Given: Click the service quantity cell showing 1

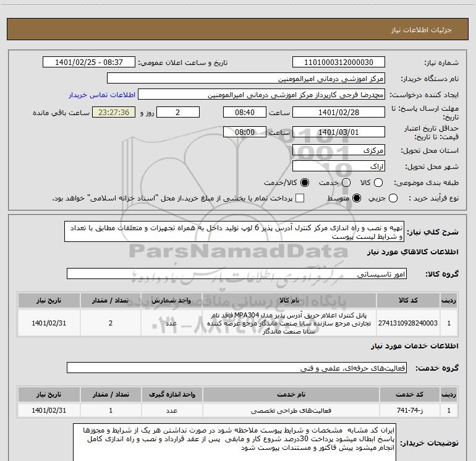Looking at the screenshot, I should tap(111, 410).
